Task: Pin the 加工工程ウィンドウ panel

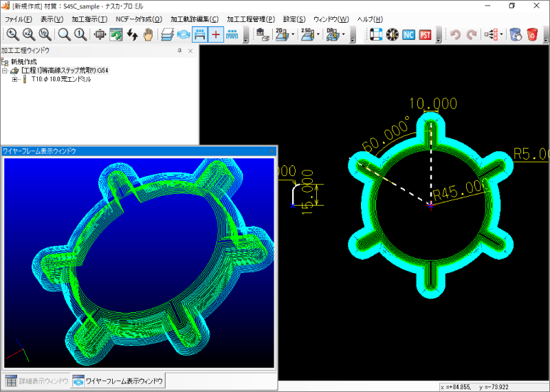Action: (x=179, y=51)
